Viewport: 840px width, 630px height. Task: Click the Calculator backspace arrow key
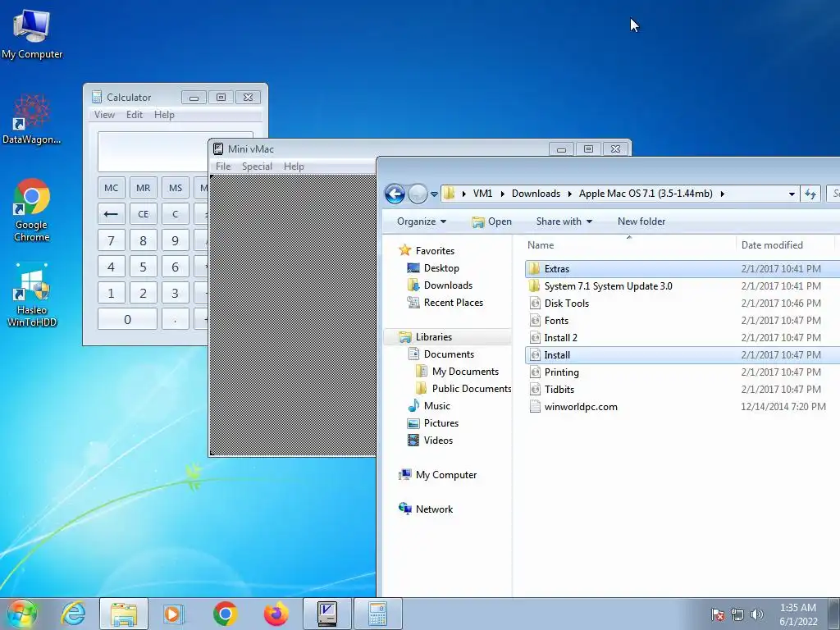pos(112,214)
